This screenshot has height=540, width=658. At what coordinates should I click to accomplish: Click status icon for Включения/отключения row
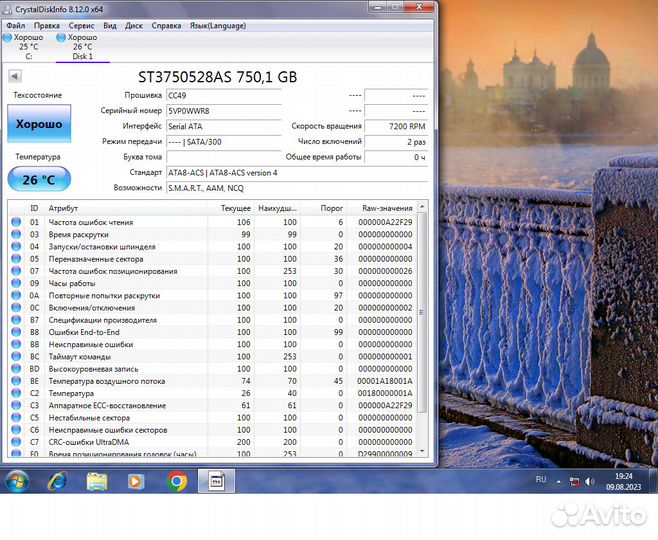pos(16,308)
